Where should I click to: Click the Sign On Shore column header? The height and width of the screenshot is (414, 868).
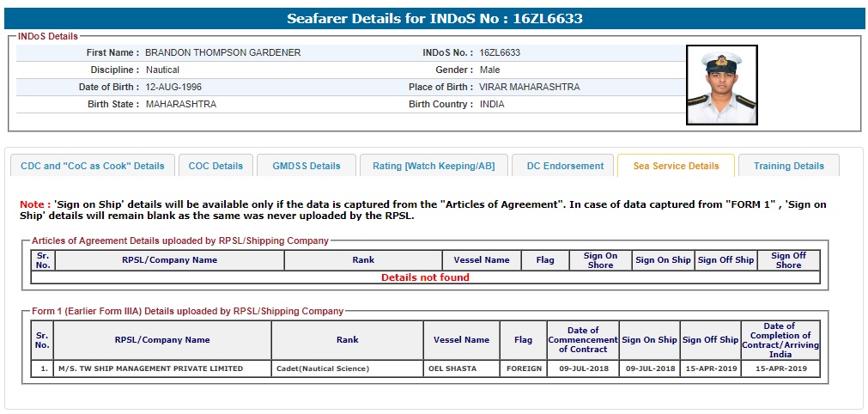point(600,260)
